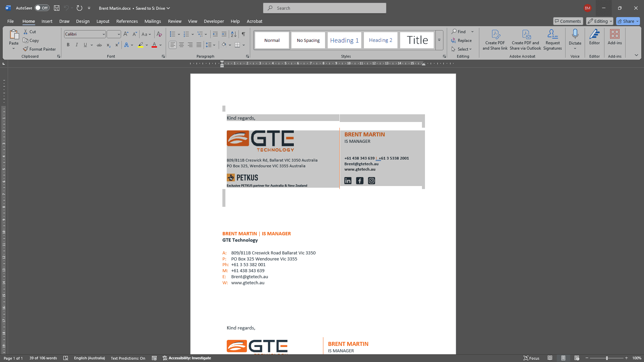Open the font size dropdown
644x362 pixels.
[119, 34]
